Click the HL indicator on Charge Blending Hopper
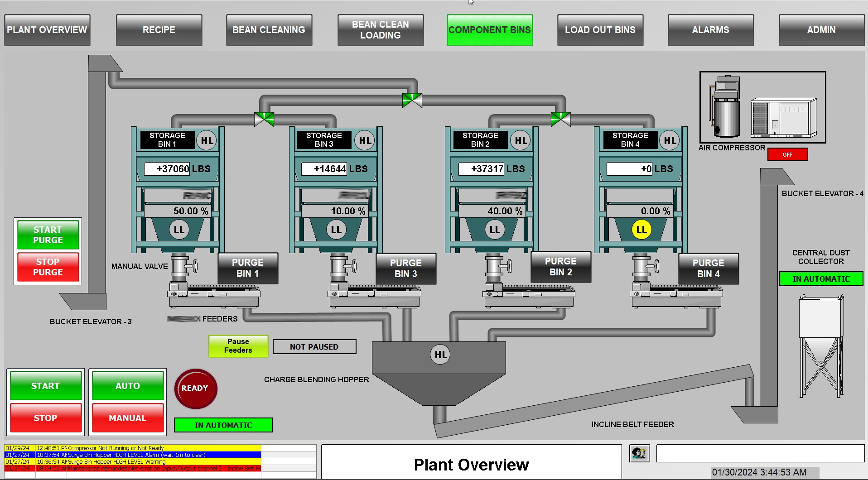The image size is (868, 480). (x=440, y=355)
